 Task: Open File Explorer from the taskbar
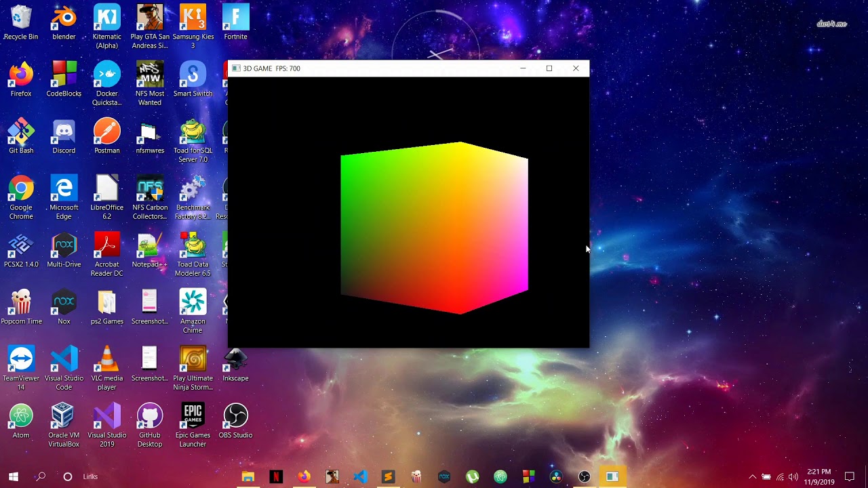tap(248, 476)
